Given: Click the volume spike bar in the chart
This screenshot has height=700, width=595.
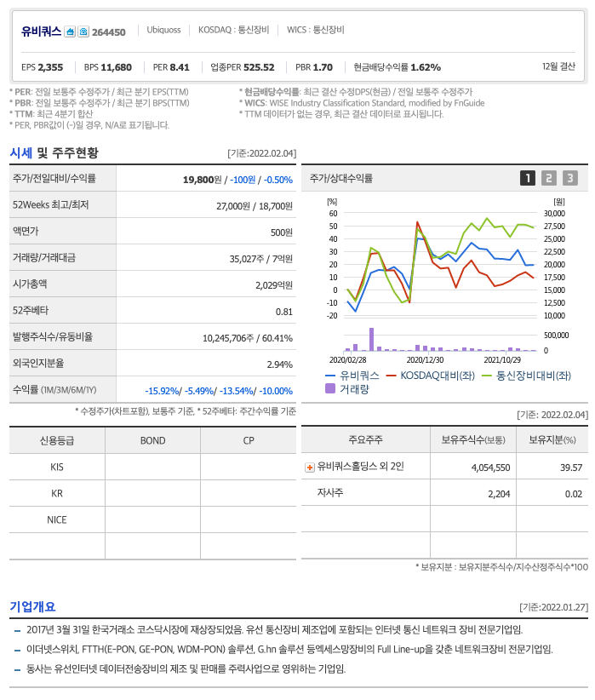Looking at the screenshot, I should (371, 339).
